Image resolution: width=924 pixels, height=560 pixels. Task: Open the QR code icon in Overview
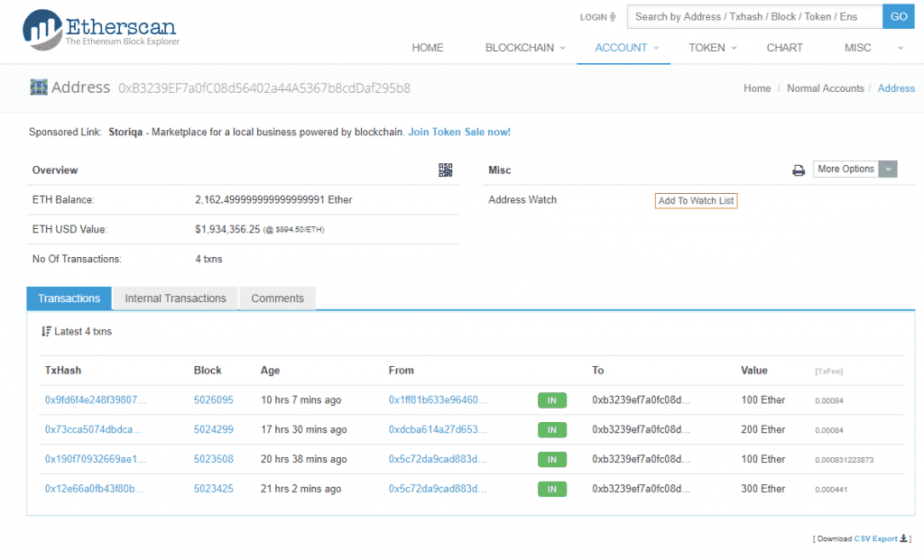pos(445,170)
